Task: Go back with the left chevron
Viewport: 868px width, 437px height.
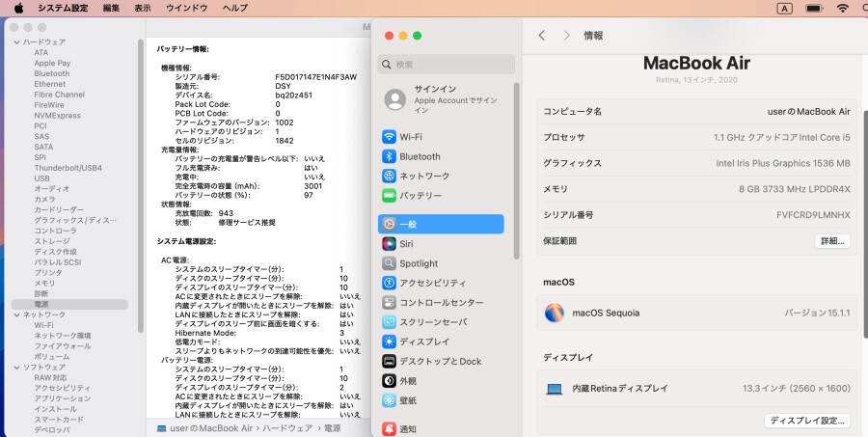Action: click(x=542, y=36)
